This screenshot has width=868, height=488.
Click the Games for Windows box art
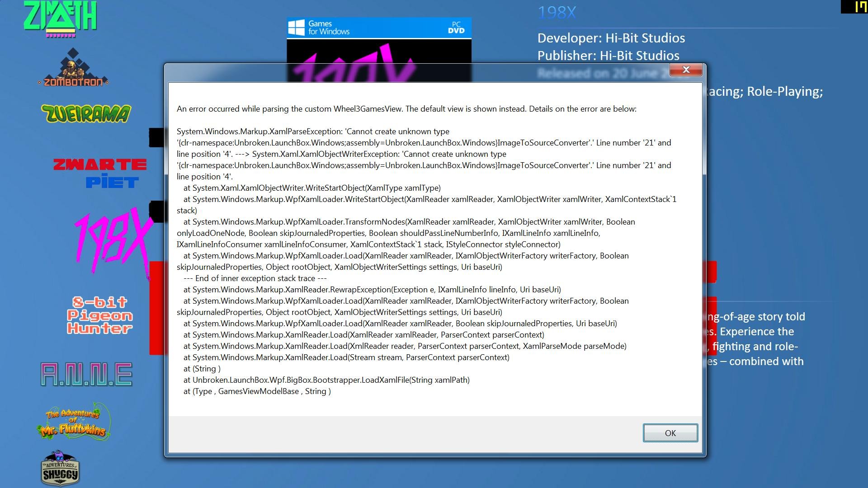[379, 50]
